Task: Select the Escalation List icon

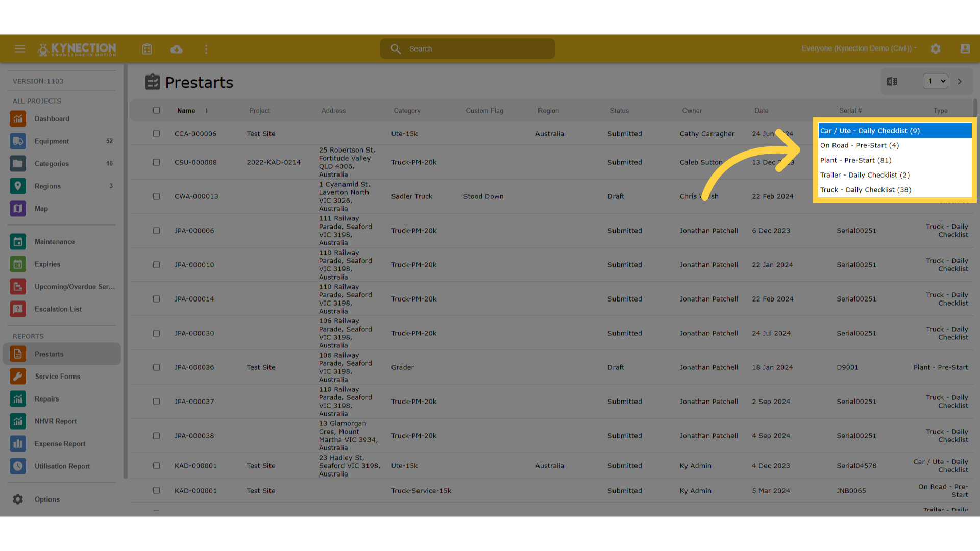Action: [x=18, y=309]
